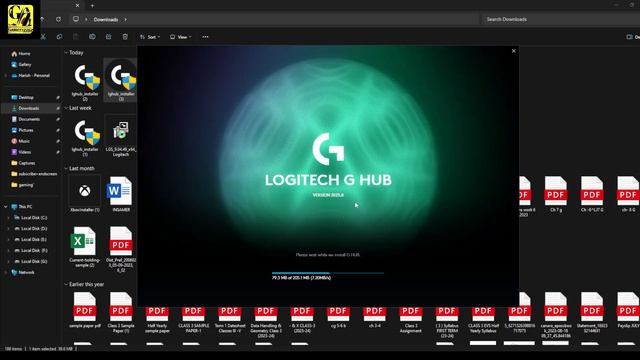Image resolution: width=640 pixels, height=360 pixels.
Task: Click the refresh button in address bar
Action: pos(58,19)
